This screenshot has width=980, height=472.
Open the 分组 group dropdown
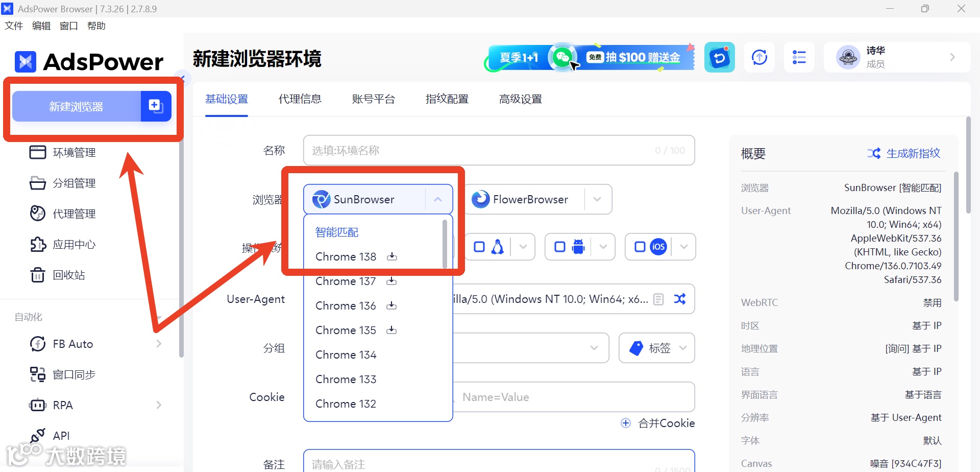click(x=531, y=348)
